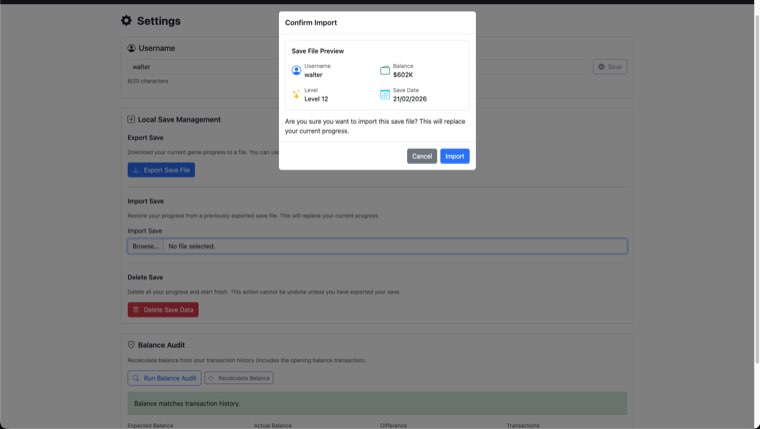
Task: Click the calendar icon beside Save Date
Action: pos(385,95)
